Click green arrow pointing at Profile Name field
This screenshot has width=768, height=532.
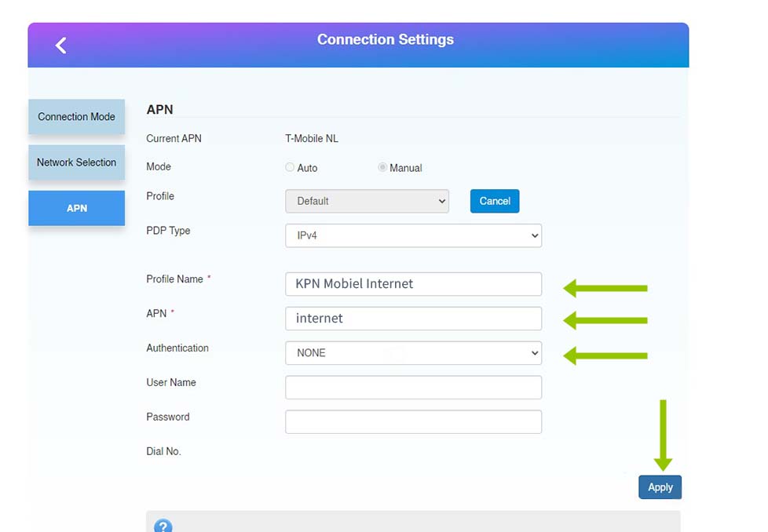(x=605, y=289)
